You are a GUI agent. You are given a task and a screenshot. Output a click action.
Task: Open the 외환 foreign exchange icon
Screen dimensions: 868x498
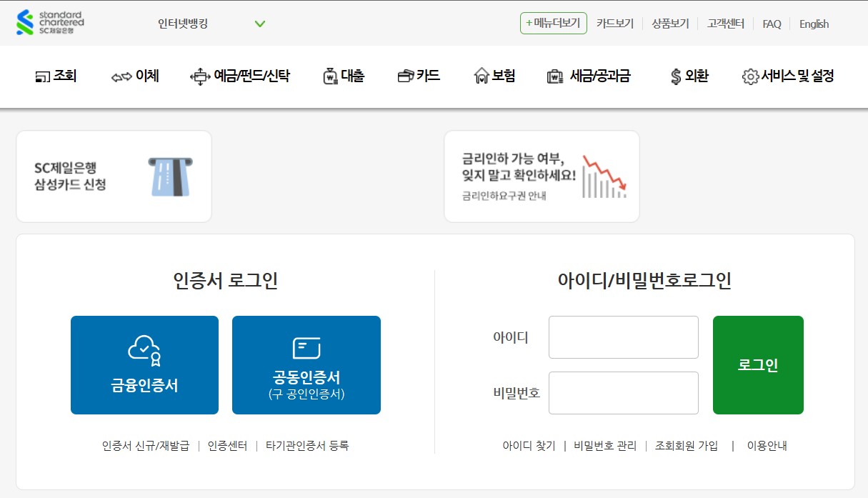click(x=675, y=75)
